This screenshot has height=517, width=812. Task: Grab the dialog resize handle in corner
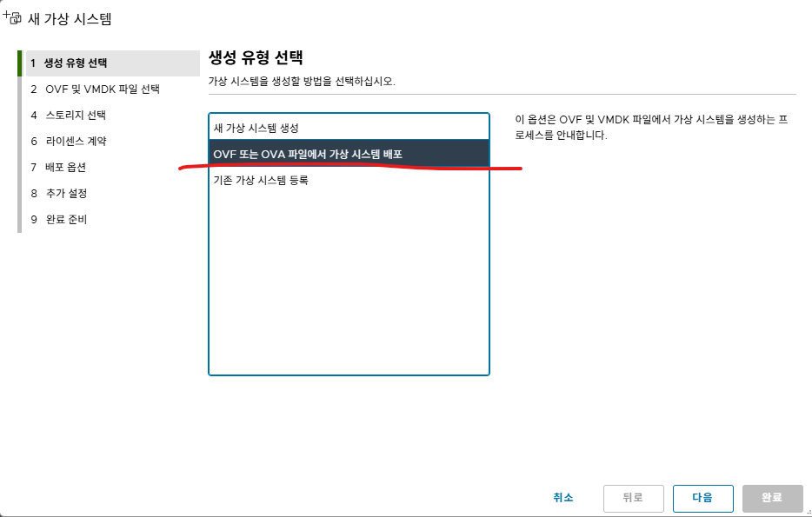809,511
